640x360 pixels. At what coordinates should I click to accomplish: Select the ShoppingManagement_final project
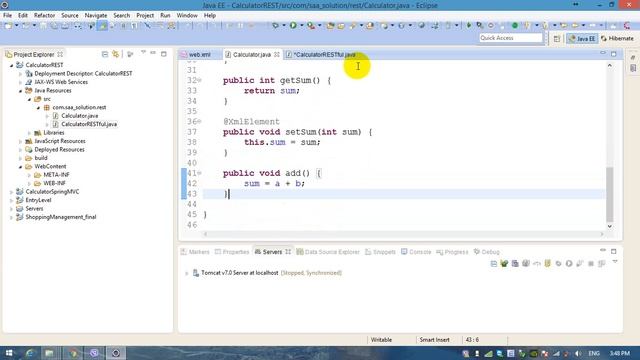click(x=61, y=217)
